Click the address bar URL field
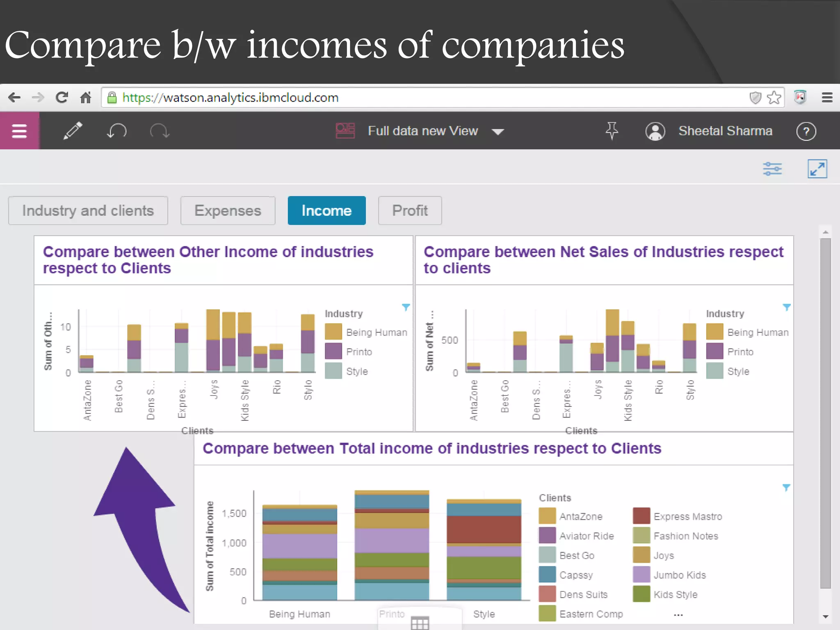 click(443, 98)
